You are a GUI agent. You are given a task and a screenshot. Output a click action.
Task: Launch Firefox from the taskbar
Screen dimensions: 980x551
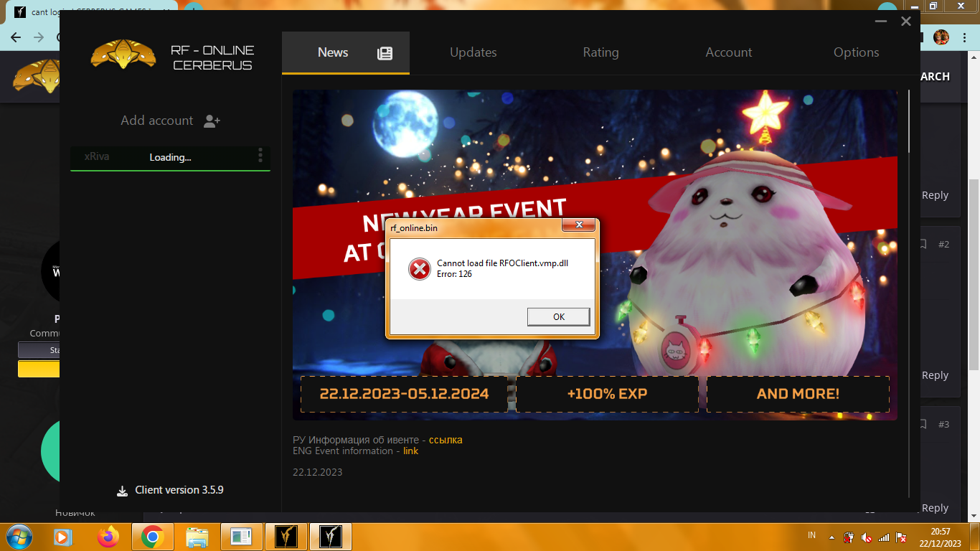pyautogui.click(x=108, y=537)
